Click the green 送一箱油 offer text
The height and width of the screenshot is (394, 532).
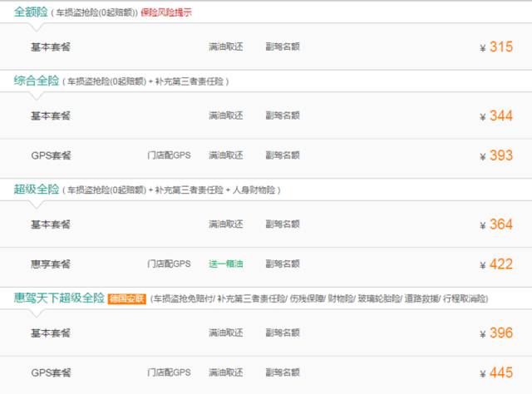coord(226,264)
